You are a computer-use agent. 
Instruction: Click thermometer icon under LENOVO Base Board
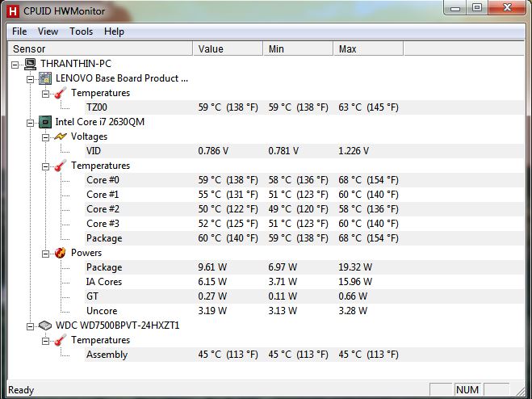(x=61, y=93)
